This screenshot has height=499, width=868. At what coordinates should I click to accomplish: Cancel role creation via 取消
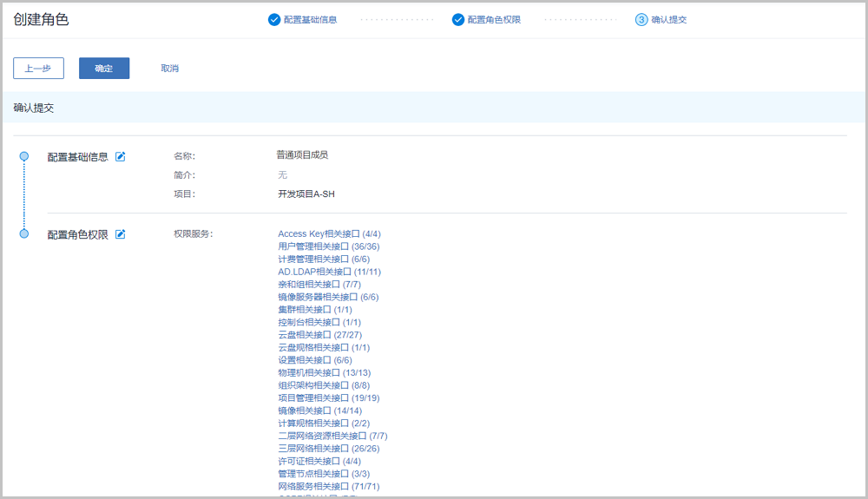(x=169, y=69)
